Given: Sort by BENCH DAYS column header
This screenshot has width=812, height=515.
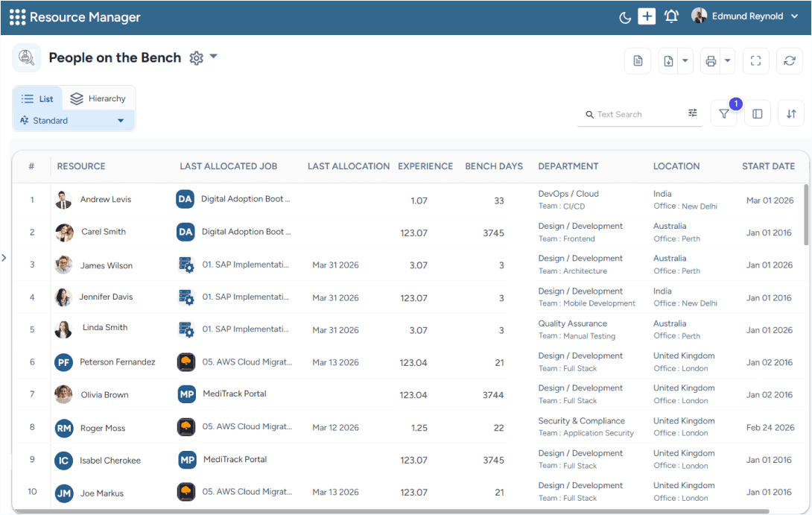Looking at the screenshot, I should coord(494,166).
